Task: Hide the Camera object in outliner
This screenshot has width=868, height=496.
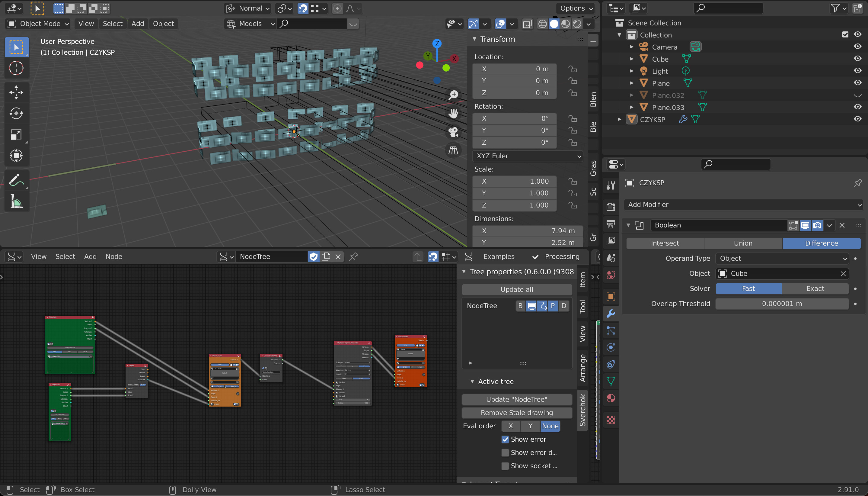Action: click(857, 47)
